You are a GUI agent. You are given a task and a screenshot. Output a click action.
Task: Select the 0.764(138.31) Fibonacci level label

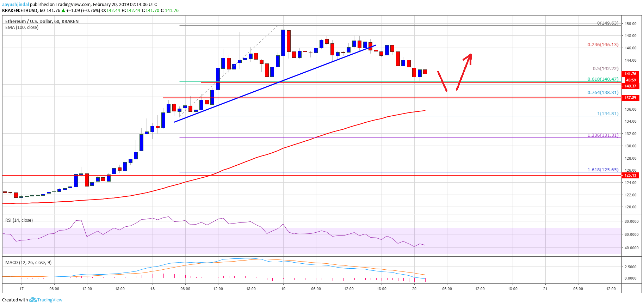603,92
